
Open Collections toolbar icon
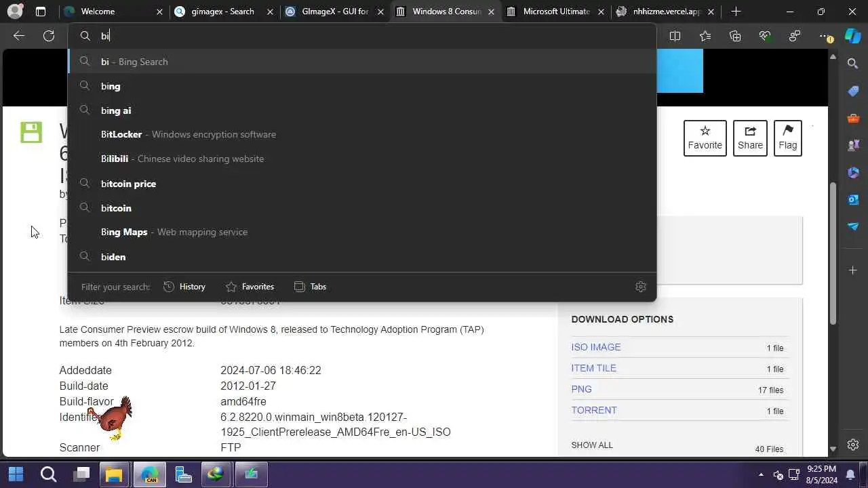coord(735,36)
